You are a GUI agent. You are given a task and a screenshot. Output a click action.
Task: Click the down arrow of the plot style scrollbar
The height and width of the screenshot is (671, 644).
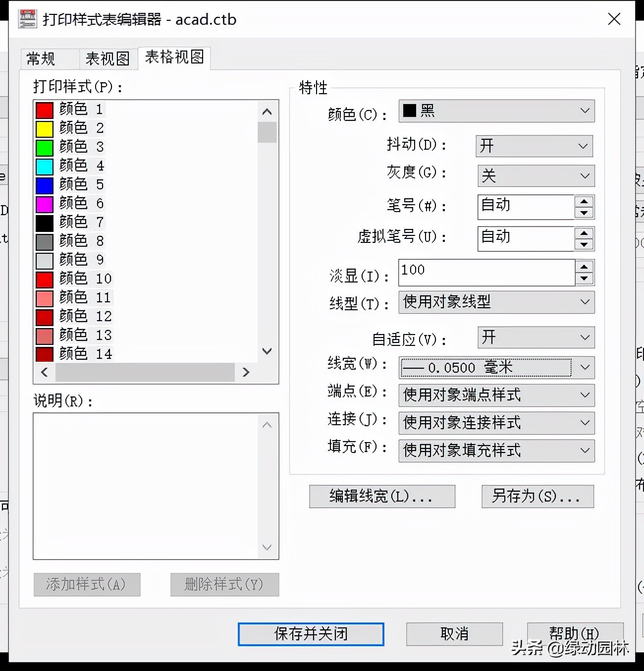pos(267,351)
